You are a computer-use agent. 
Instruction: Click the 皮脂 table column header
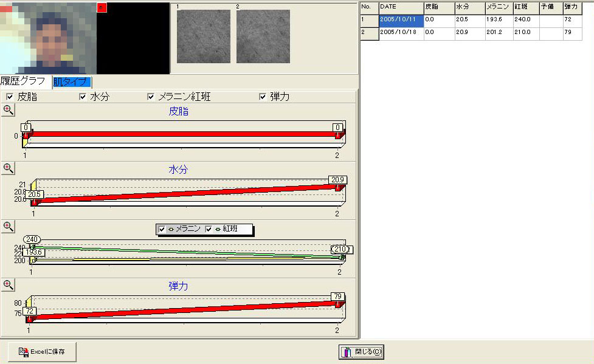(439, 8)
